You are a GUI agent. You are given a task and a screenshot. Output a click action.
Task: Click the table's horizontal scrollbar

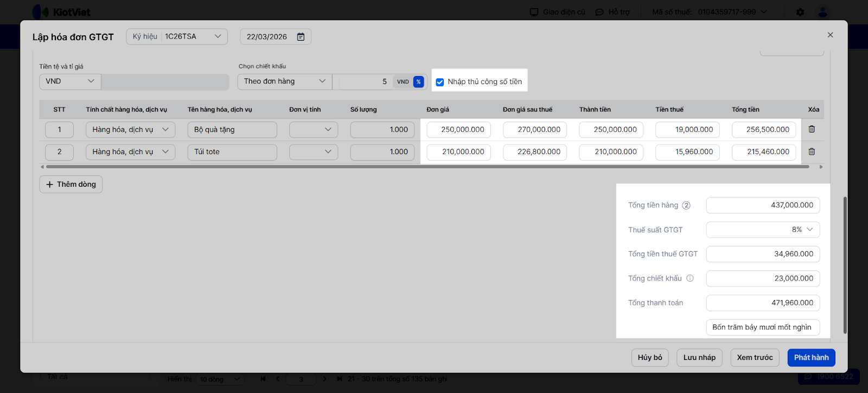(427, 167)
